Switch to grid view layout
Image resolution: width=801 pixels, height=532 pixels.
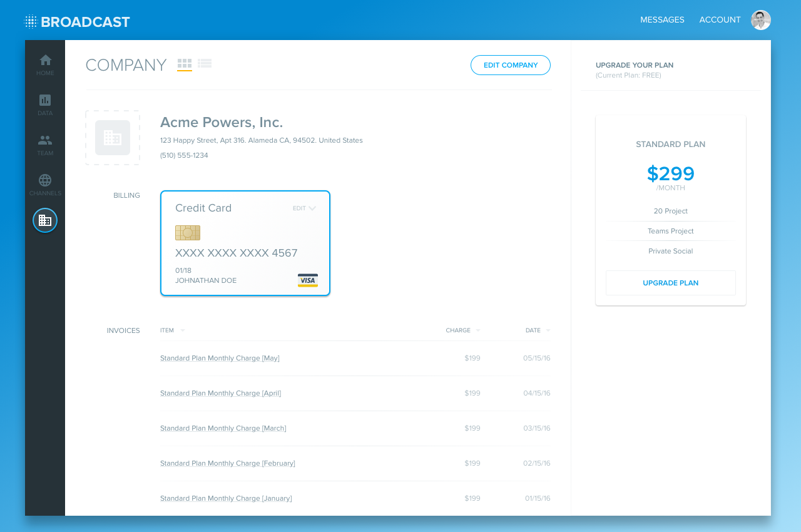[x=185, y=64]
